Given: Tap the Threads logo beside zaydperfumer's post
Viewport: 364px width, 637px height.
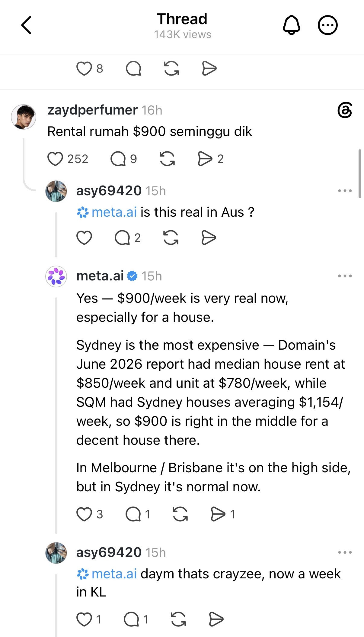Looking at the screenshot, I should [345, 110].
